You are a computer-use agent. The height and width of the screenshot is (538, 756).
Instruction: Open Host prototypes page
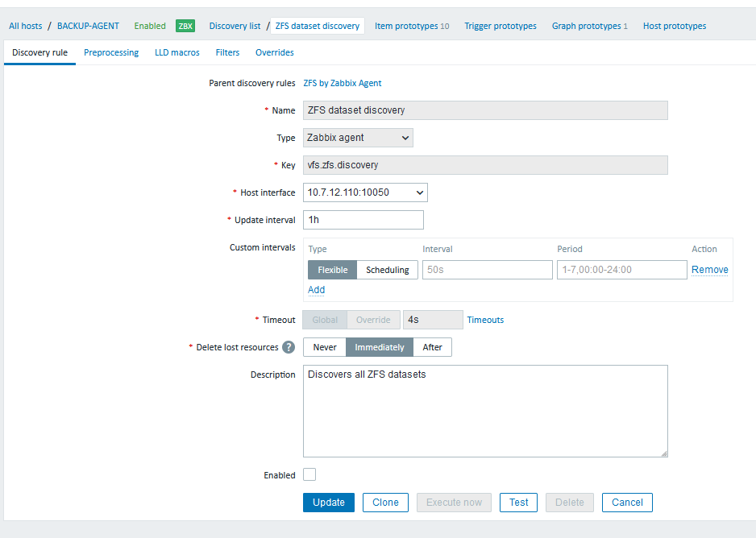point(675,26)
